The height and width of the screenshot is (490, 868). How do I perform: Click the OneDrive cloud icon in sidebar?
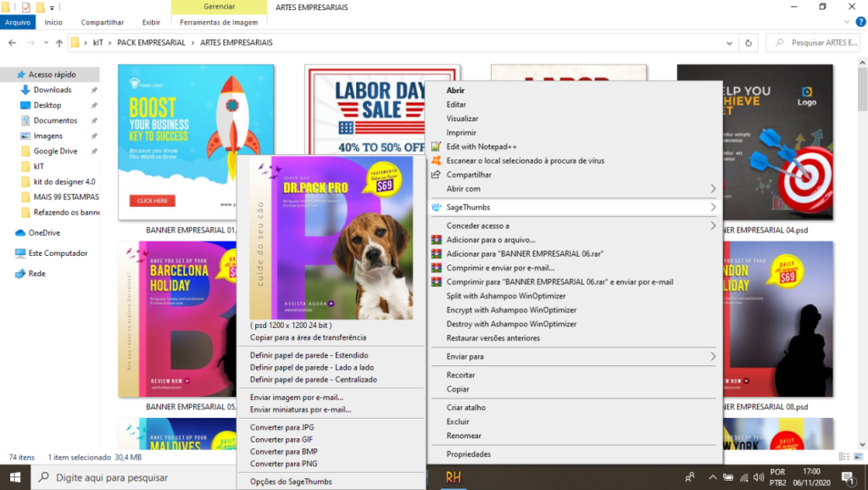pyautogui.click(x=21, y=232)
